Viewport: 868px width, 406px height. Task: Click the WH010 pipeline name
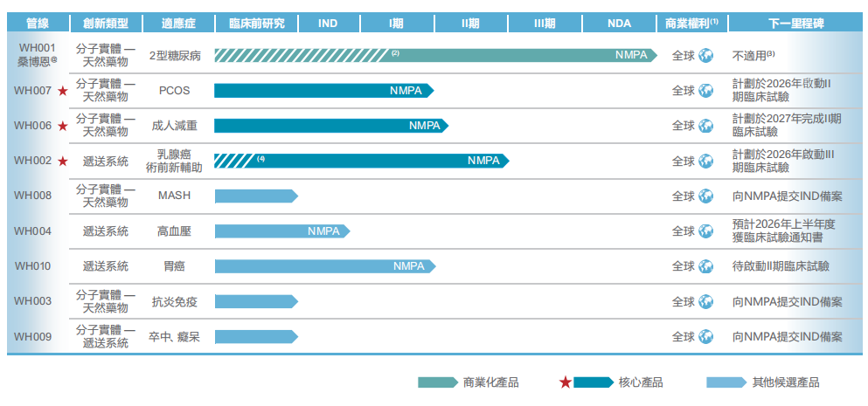click(x=32, y=266)
